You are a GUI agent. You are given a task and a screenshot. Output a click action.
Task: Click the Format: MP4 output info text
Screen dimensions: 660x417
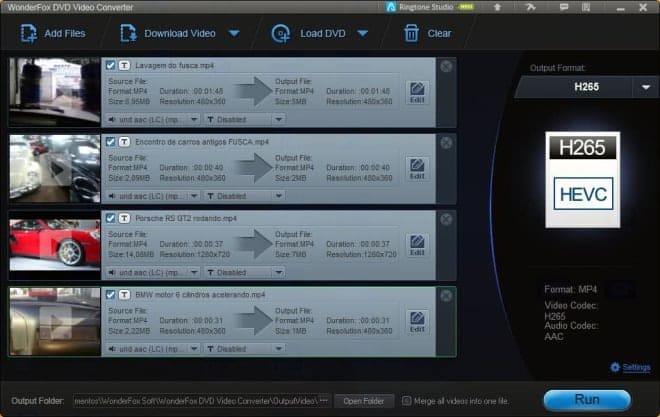click(570, 290)
